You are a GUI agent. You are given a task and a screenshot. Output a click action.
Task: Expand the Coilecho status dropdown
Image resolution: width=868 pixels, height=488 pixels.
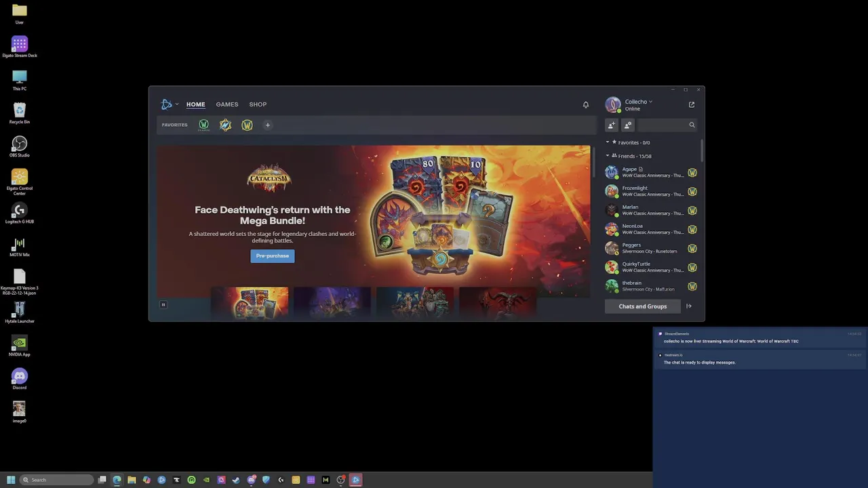650,102
